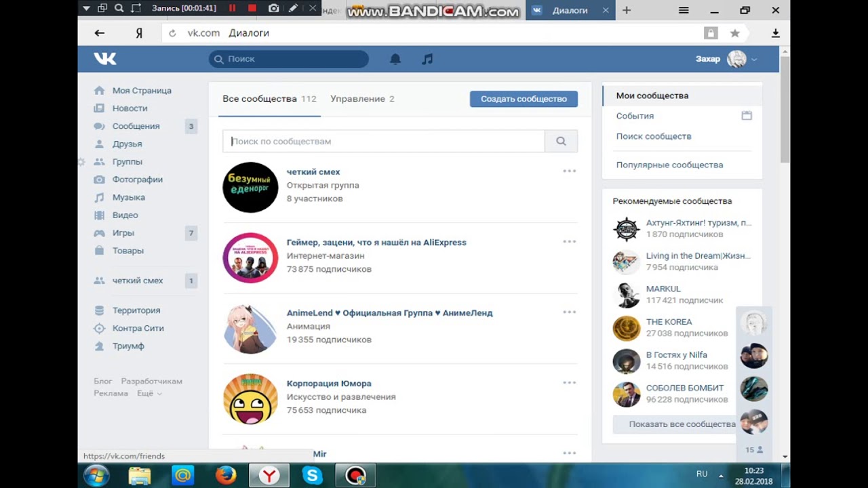868x488 pixels.
Task: Click the browser back arrow
Action: click(x=100, y=33)
